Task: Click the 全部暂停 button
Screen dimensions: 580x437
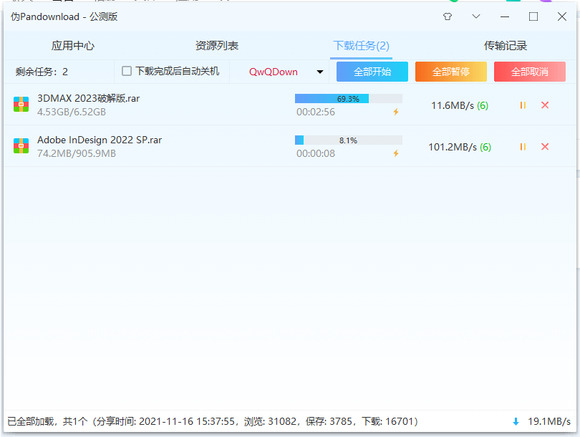Action: point(451,72)
